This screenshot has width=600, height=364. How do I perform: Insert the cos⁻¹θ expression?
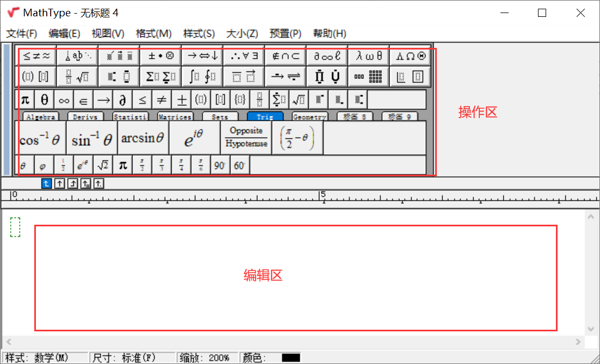41,138
